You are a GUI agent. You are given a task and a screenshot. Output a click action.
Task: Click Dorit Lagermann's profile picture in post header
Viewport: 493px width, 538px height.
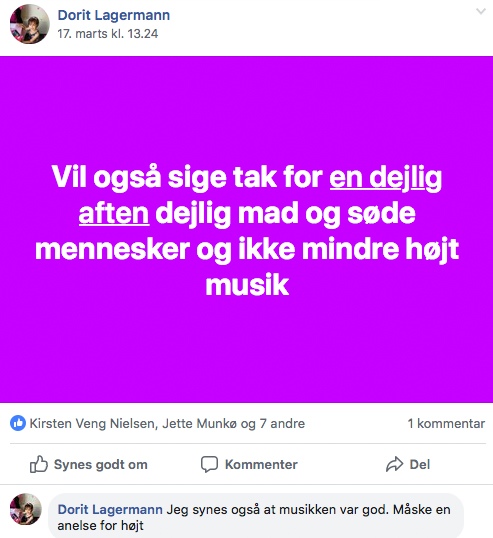tap(30, 24)
